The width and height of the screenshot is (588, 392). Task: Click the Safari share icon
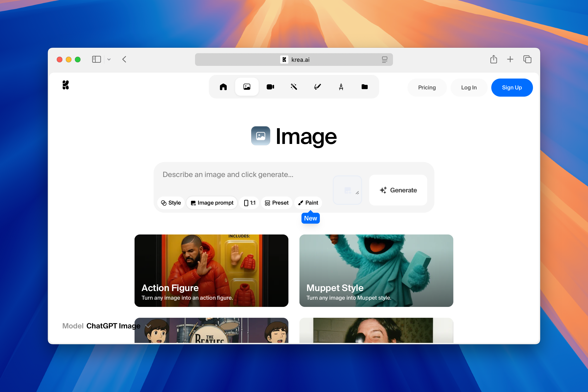(493, 59)
